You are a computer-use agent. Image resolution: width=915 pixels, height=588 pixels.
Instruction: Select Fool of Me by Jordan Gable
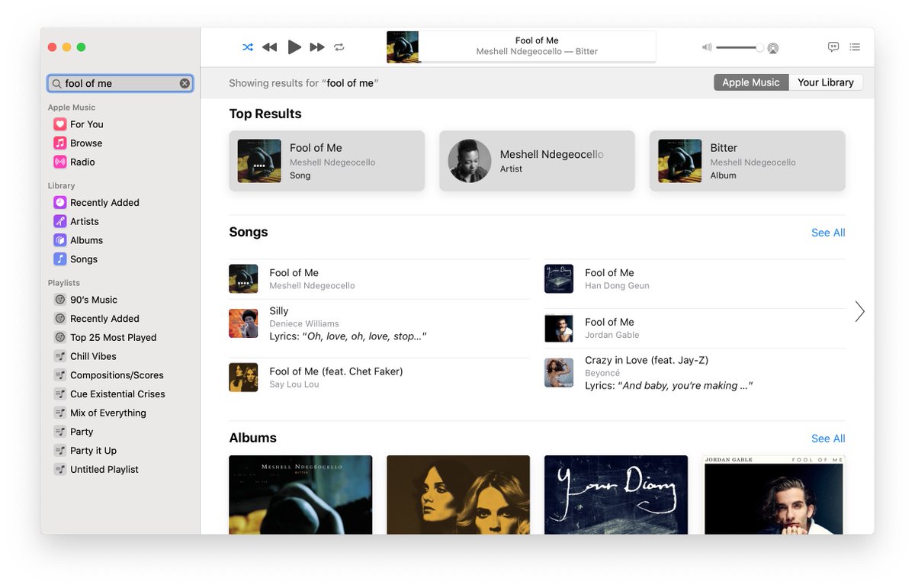pos(695,328)
